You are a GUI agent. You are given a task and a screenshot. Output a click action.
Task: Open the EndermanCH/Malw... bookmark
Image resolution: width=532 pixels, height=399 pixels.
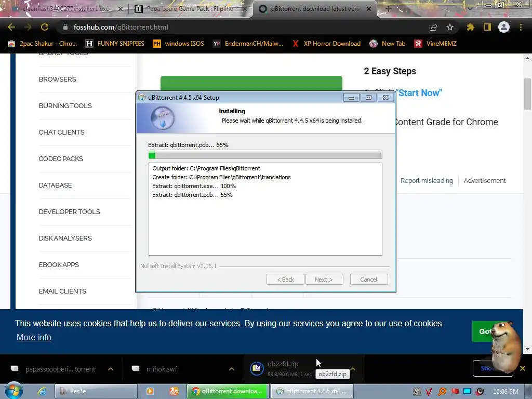pyautogui.click(x=248, y=44)
